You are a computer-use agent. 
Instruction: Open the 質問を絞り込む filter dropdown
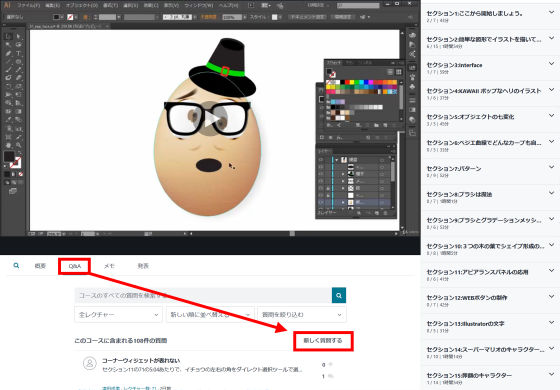pos(302,315)
